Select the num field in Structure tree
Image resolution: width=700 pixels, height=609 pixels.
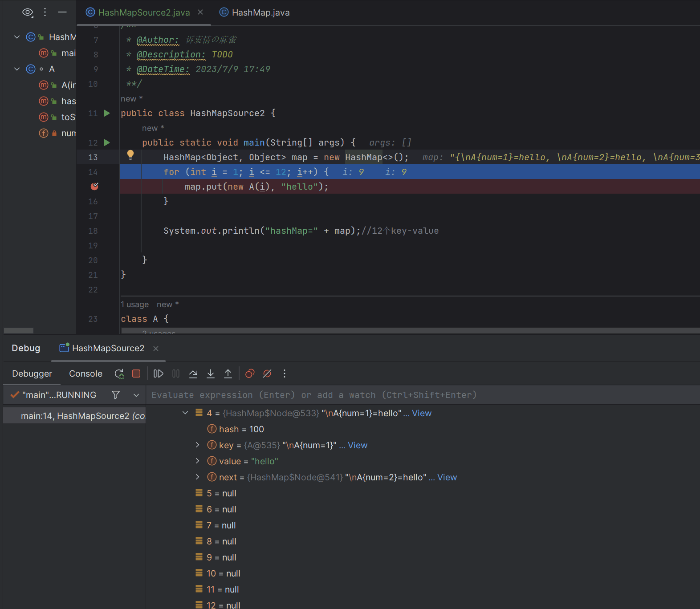(57, 133)
